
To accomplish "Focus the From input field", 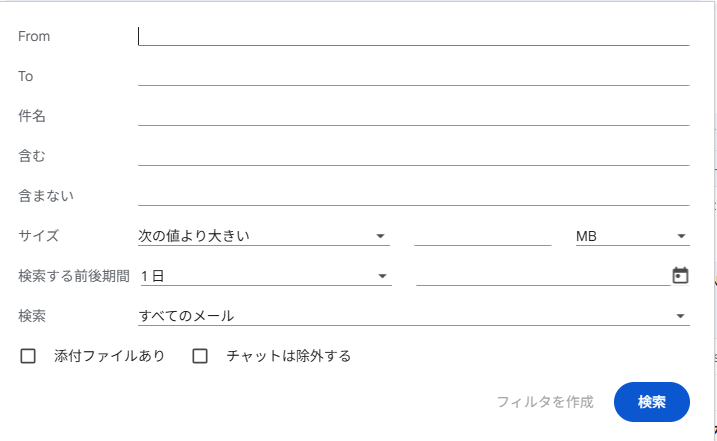I will pyautogui.click(x=413, y=36).
